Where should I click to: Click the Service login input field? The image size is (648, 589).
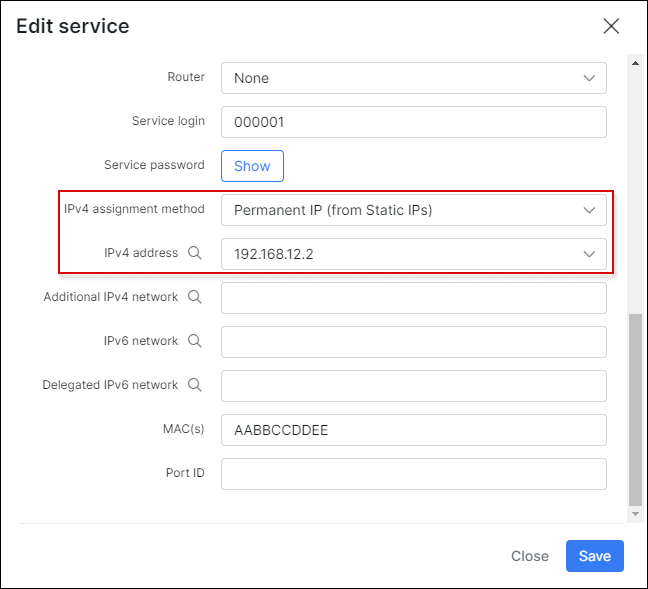click(413, 122)
